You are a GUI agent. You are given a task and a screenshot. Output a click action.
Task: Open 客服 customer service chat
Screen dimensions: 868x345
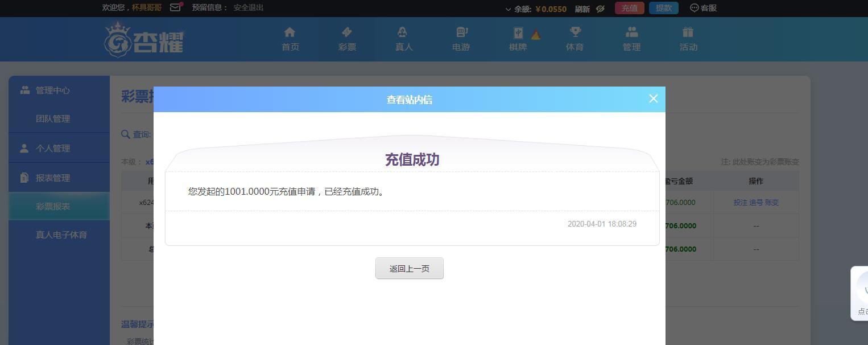[x=703, y=8]
